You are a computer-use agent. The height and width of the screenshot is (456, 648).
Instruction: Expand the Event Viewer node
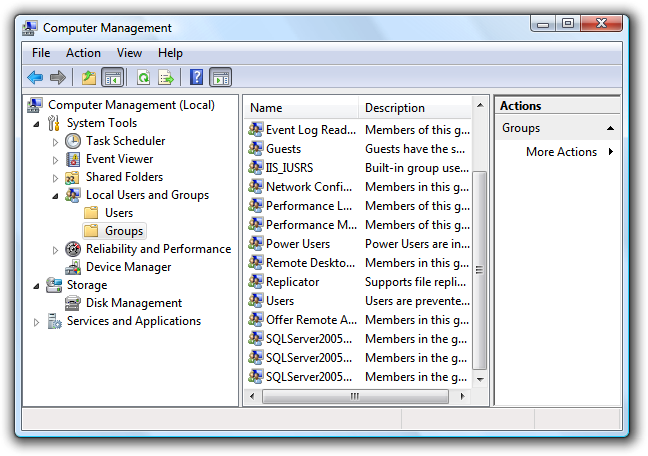pos(55,160)
